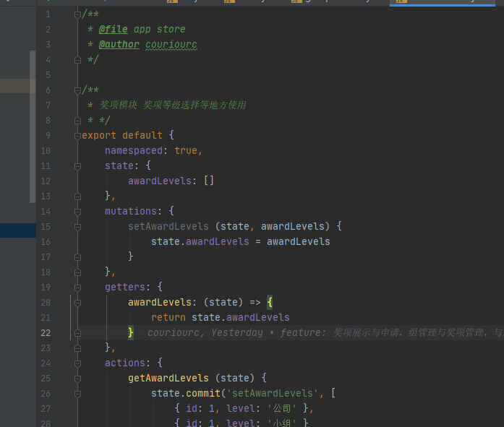Screen dimensions: 504x427
Task: Click line number 22 in the gutter
Action: coord(46,333)
